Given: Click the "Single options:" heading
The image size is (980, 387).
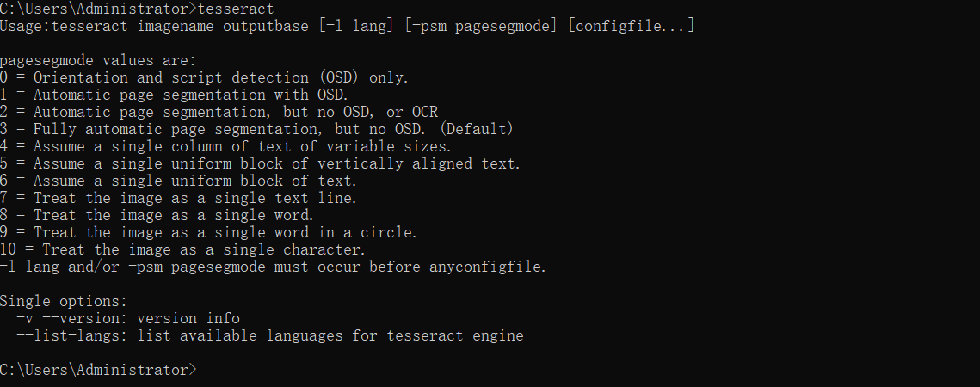Looking at the screenshot, I should point(64,301).
